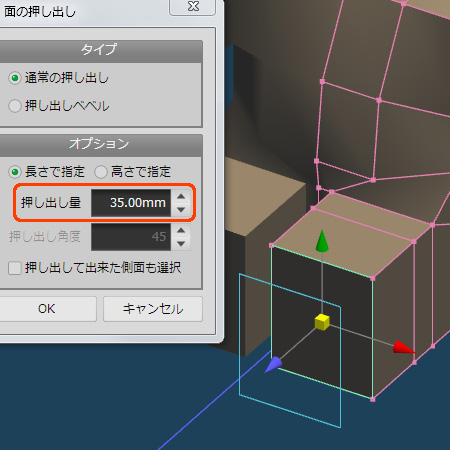Enable 押し出して出来た側面も選択 checkbox

coord(15,268)
